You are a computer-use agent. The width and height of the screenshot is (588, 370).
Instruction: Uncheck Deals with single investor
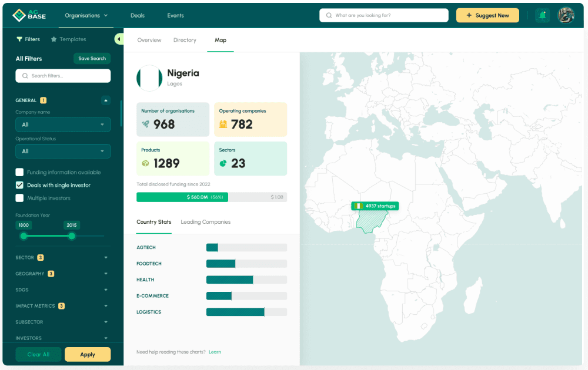[x=20, y=185]
